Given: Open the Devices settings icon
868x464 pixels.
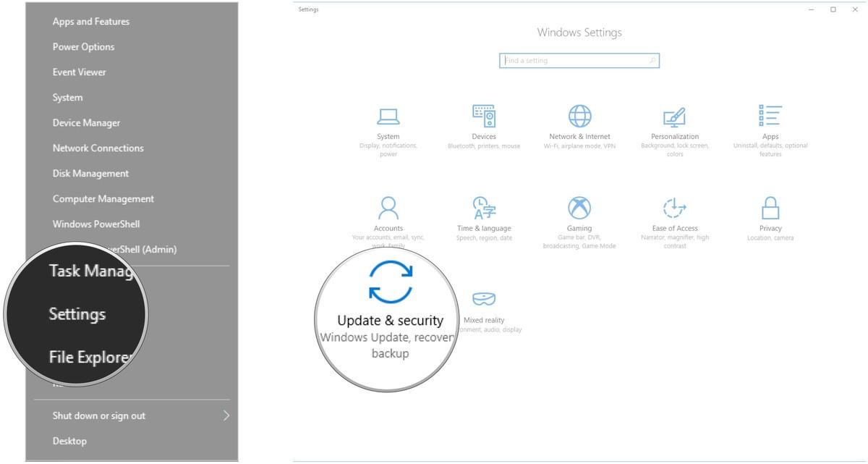Looking at the screenshot, I should point(484,116).
